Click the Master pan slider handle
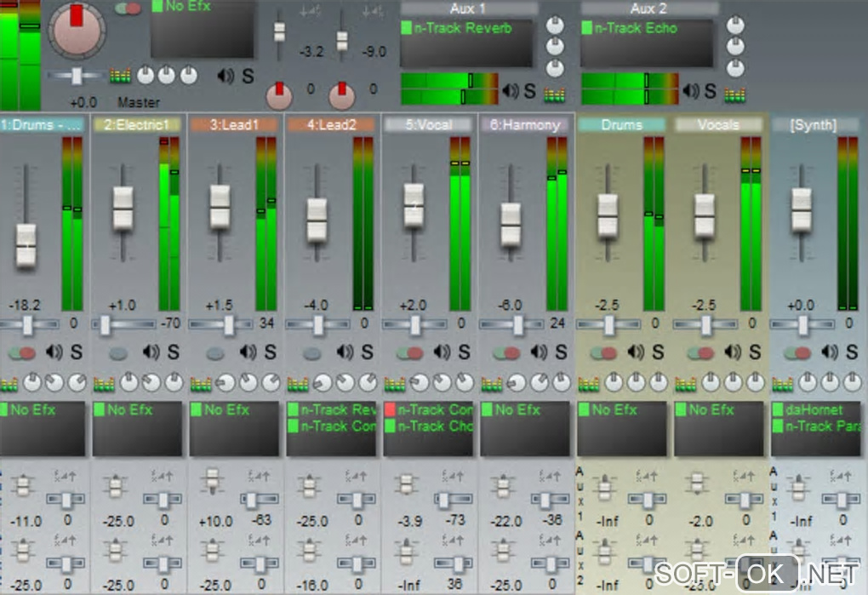Viewport: 868px width, 595px height. [77, 76]
